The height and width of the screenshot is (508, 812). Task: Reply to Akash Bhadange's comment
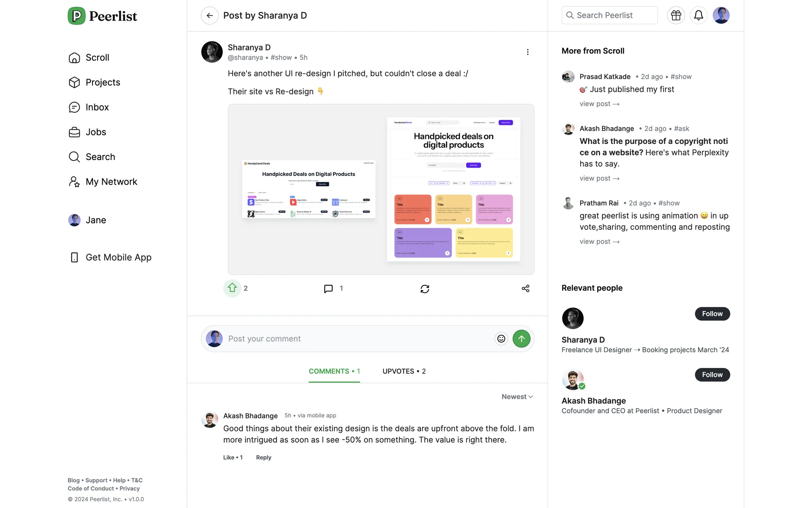click(263, 458)
